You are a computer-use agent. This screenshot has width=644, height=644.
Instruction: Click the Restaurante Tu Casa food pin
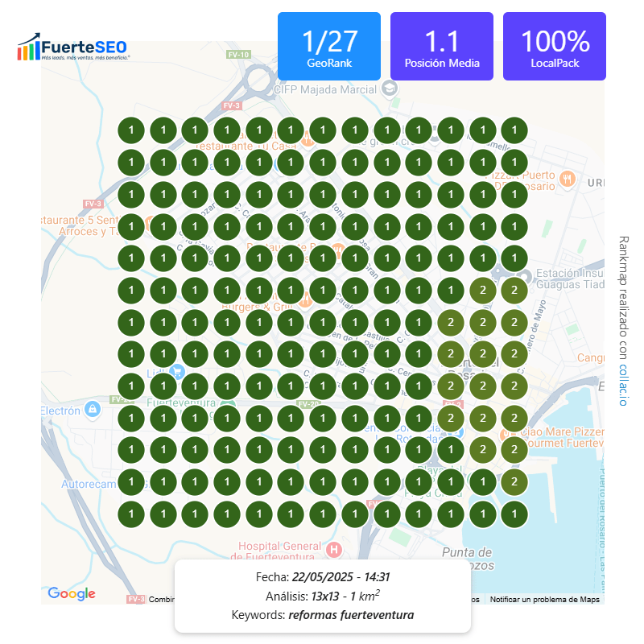pos(308,139)
